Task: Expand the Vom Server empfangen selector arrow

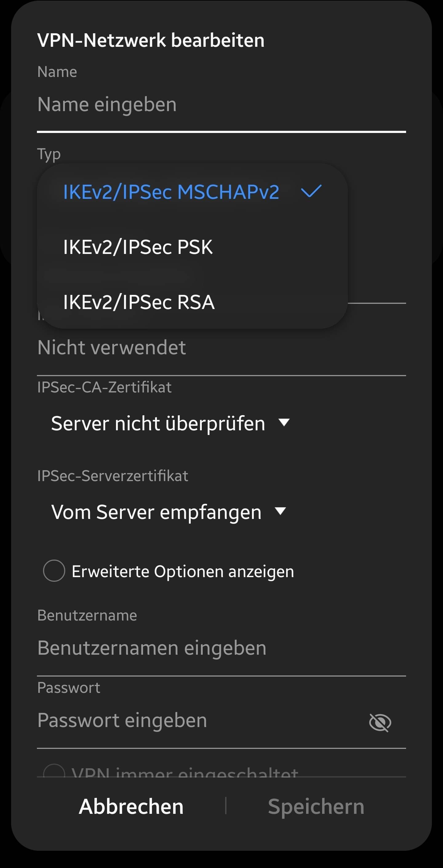Action: (x=281, y=512)
